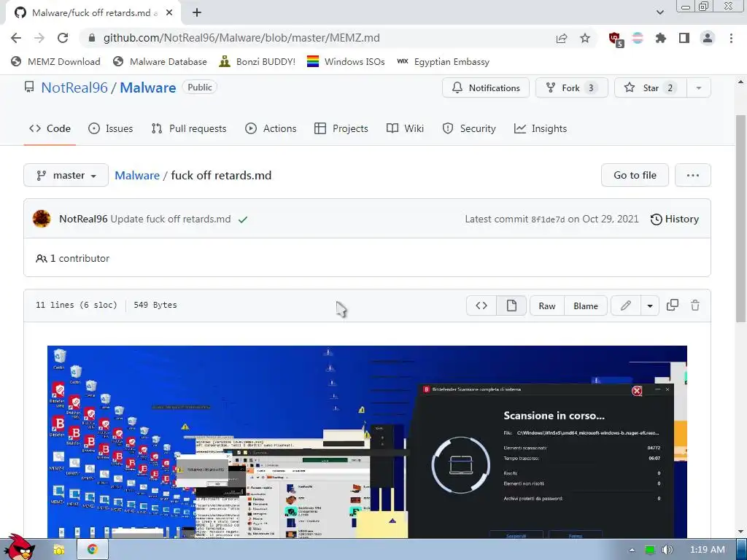Open the uBlock Origin extension icon

pos(616,39)
